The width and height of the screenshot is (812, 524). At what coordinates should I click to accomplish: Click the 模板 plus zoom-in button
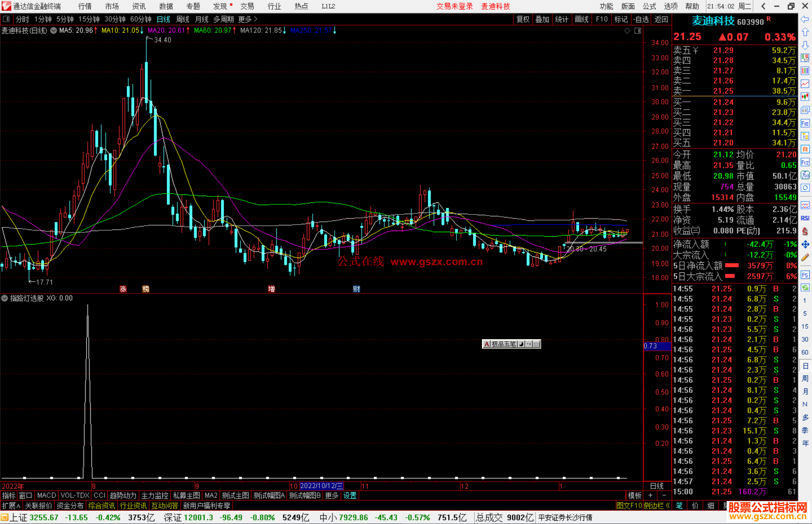(650, 495)
